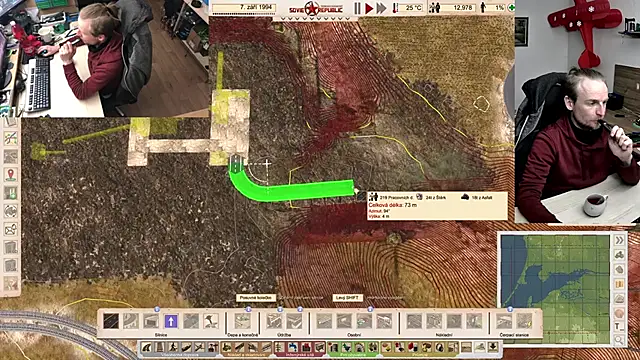This screenshot has height=360, width=640.
Task: Click the green plus next to 1%
Action: [511, 7]
